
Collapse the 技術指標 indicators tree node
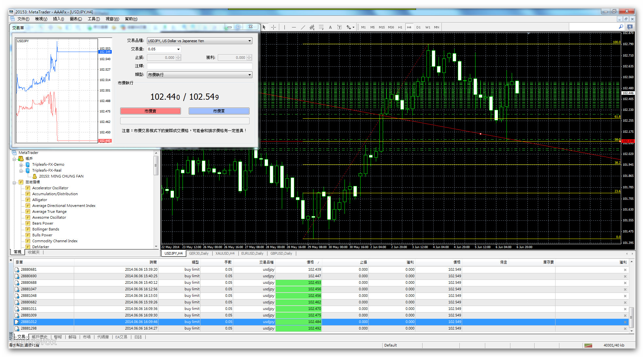(14, 182)
